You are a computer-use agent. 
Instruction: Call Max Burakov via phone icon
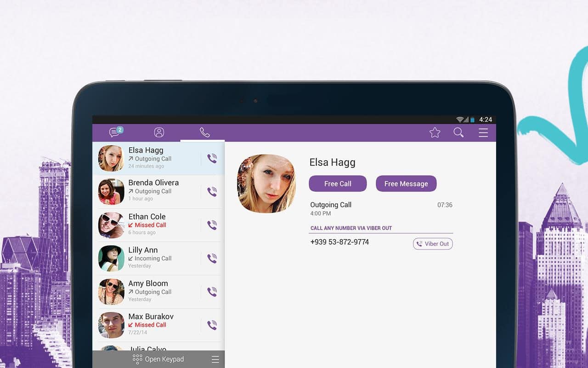point(212,325)
